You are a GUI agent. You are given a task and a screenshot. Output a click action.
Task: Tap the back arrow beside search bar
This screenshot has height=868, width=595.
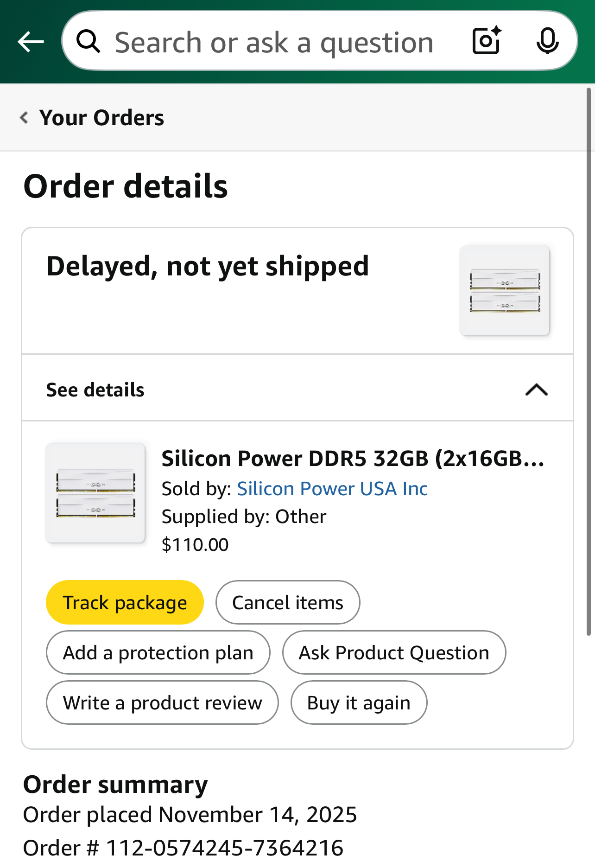tap(31, 42)
